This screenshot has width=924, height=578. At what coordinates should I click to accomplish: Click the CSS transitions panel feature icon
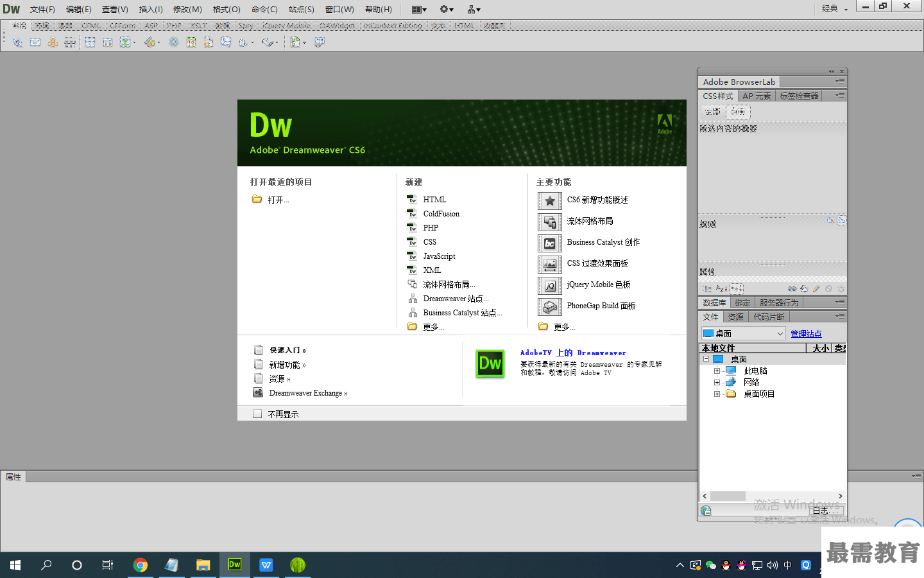coord(550,265)
